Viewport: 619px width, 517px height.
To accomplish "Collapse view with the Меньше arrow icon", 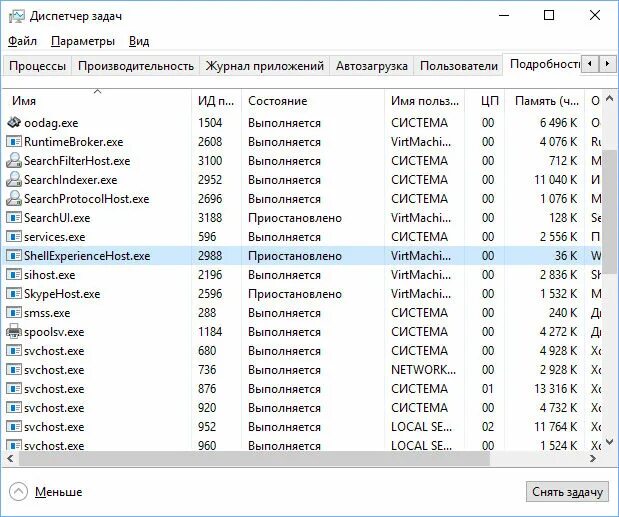I will coord(18,492).
